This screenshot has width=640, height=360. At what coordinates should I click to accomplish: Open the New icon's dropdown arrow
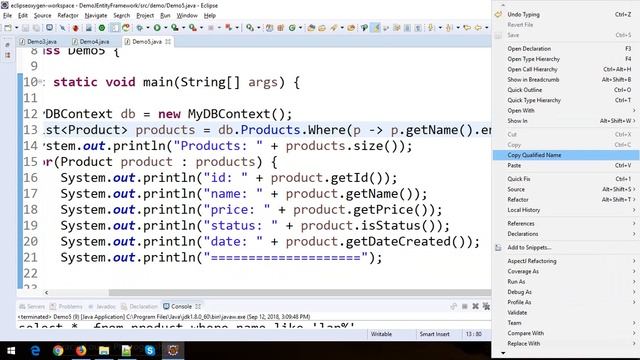[16, 28]
